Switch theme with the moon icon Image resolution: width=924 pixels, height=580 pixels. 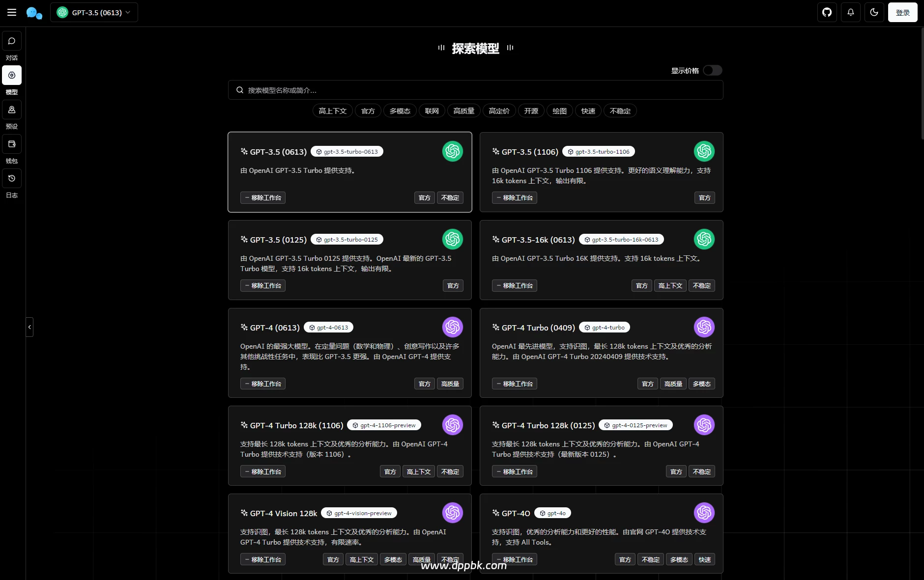pyautogui.click(x=874, y=12)
